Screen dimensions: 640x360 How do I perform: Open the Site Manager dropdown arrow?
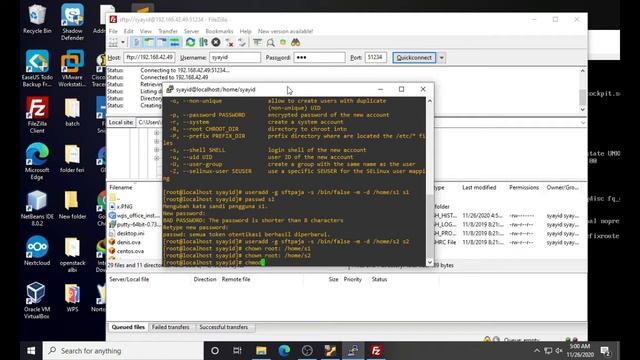pyautogui.click(x=123, y=42)
